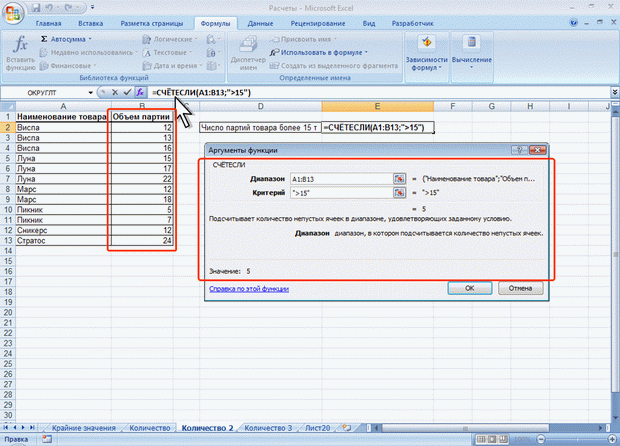Click into the formula bar text

click(201, 93)
